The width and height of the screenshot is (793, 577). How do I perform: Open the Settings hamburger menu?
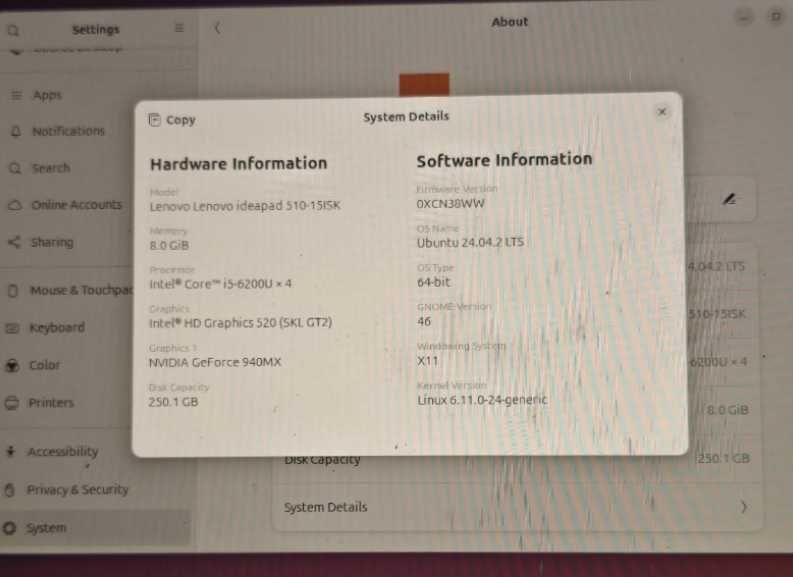[179, 28]
